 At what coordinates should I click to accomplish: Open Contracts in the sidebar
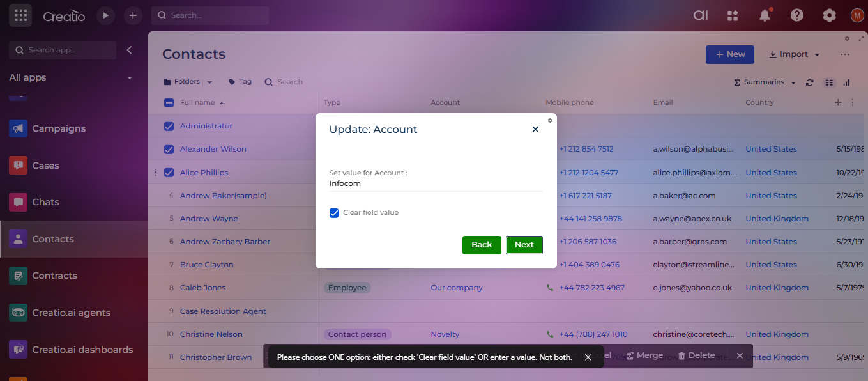[54, 276]
